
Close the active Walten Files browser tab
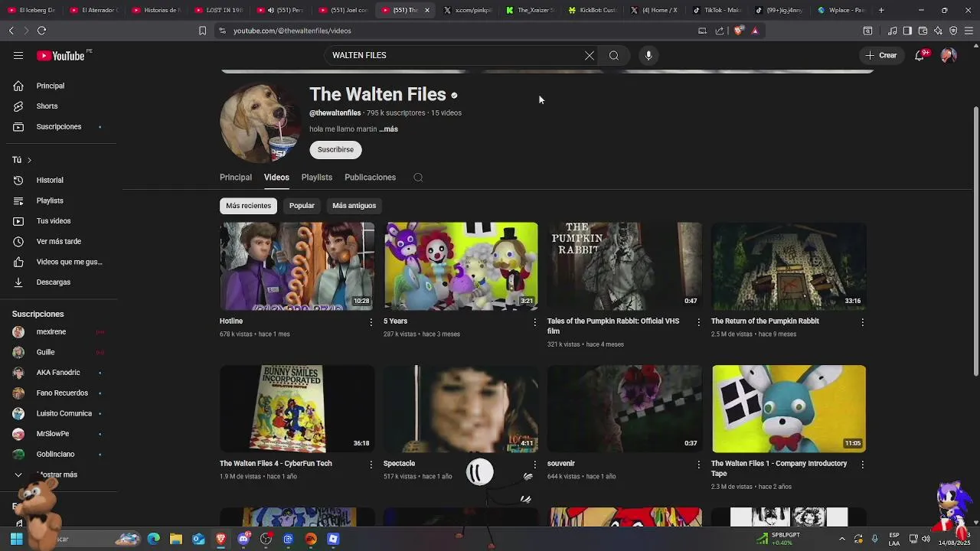click(x=427, y=10)
